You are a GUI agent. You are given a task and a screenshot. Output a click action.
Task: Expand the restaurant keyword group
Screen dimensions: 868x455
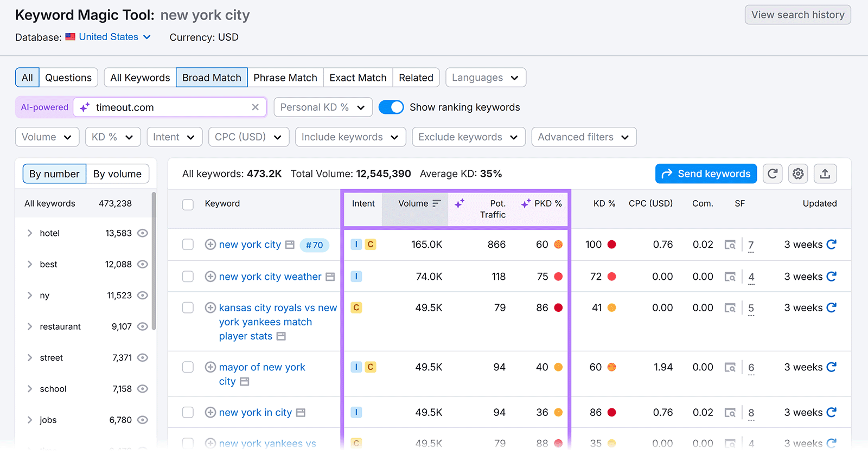tap(30, 326)
